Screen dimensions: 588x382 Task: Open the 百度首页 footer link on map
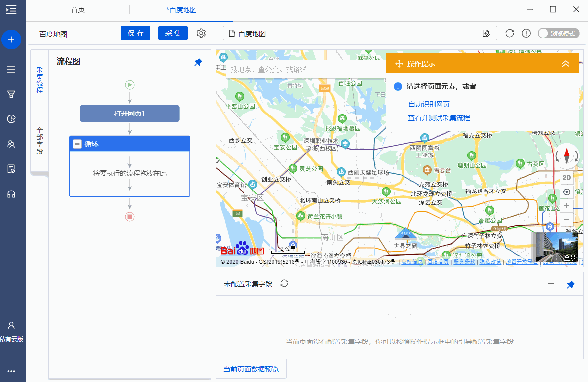point(439,262)
